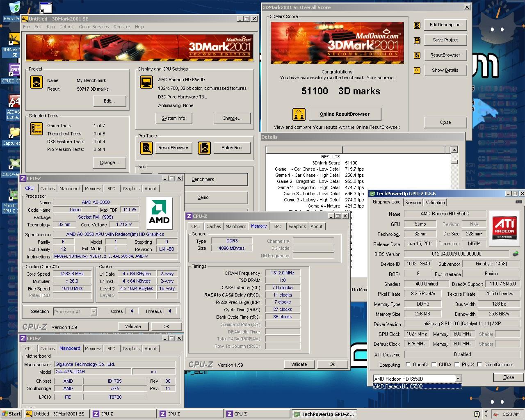Click Validate in CPU-Z memory window
Screen dimensions: 525x420
tap(299, 364)
